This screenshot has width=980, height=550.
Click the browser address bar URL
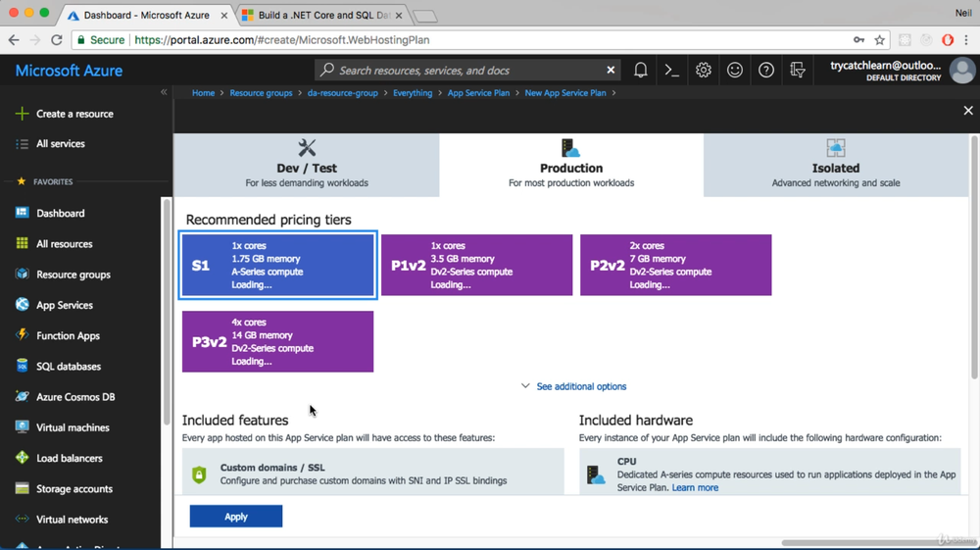(x=282, y=40)
